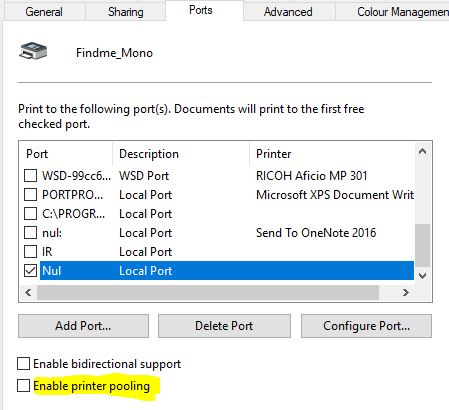Click the port list scroll up arrow
This screenshot has height=410, width=449.
pyautogui.click(x=422, y=151)
